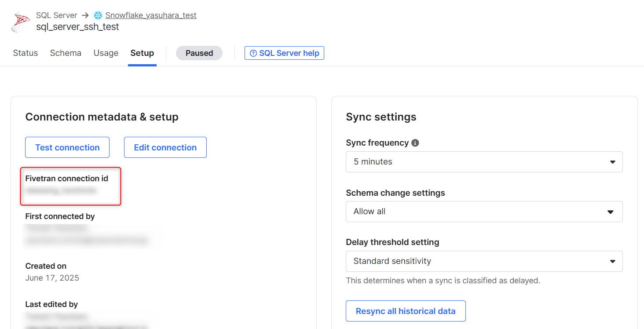Click the Snowflake destination icon

point(98,15)
